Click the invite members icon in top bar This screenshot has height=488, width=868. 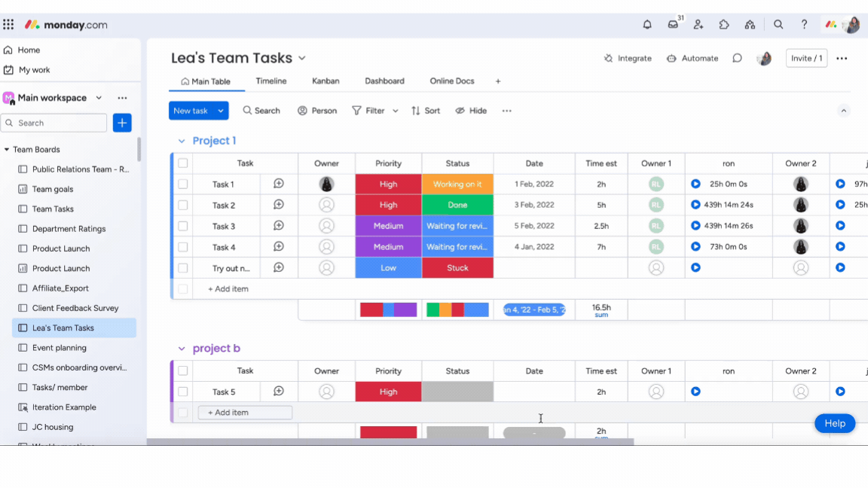click(698, 24)
